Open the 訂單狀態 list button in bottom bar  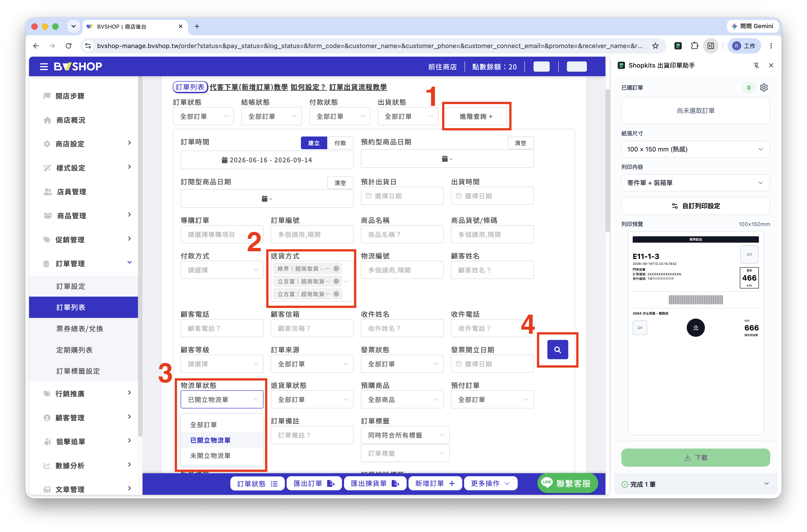pos(257,483)
